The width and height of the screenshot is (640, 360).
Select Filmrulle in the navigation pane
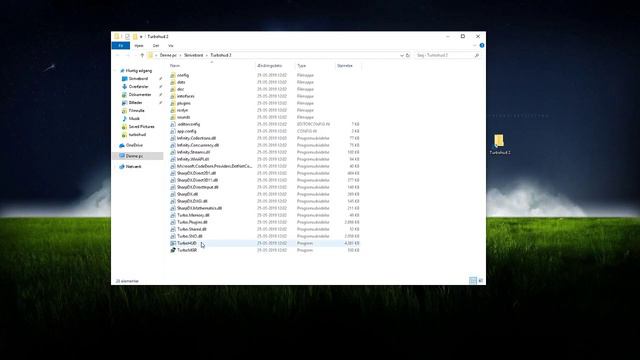137,111
